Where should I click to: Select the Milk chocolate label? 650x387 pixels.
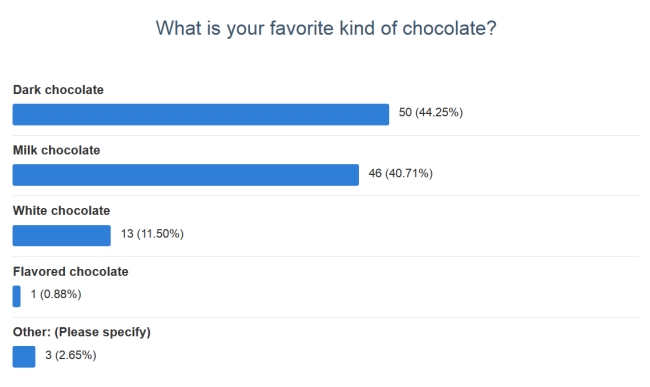point(56,150)
